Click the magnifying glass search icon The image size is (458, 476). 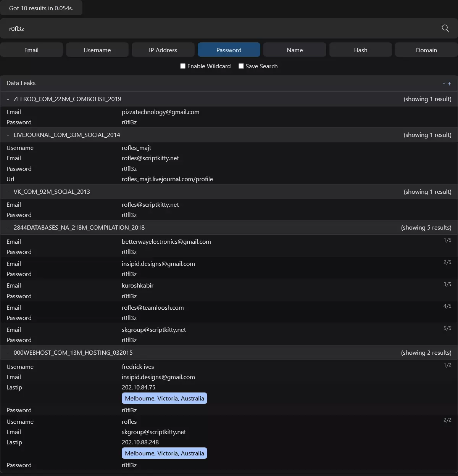click(x=445, y=28)
